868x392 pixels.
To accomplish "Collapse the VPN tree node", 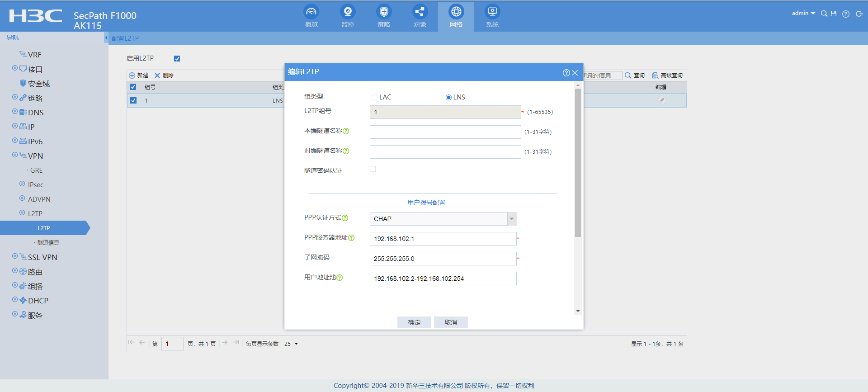I will point(15,155).
